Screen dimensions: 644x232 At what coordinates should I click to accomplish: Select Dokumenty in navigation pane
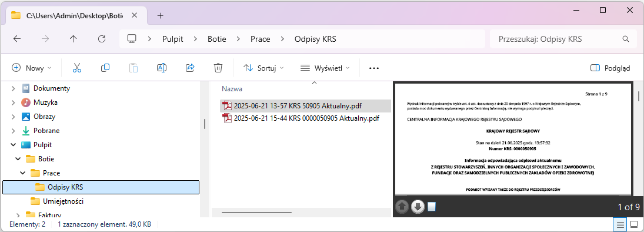(52, 88)
